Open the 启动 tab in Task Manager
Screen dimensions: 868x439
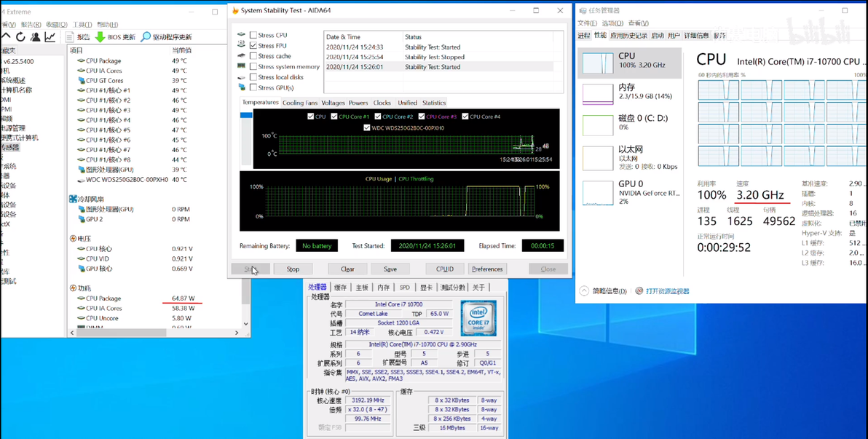[x=658, y=36]
